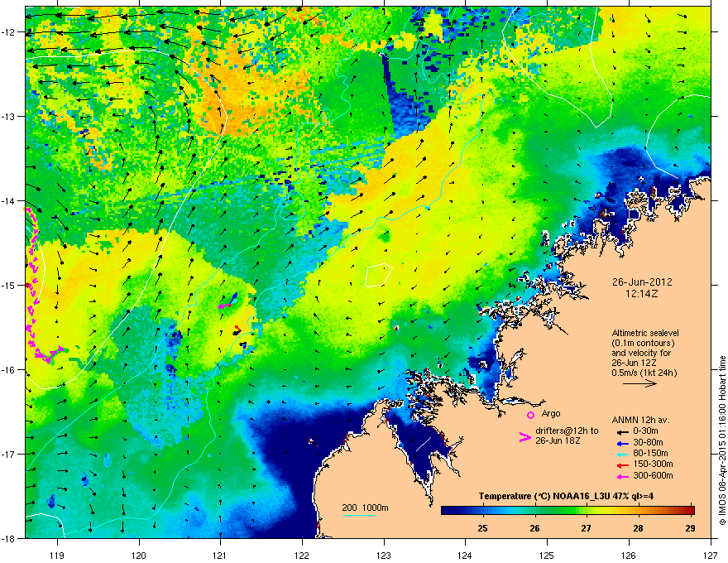This screenshot has height=563, width=728.
Task: Click the '29' tick under the color bar
Action: click(x=691, y=528)
